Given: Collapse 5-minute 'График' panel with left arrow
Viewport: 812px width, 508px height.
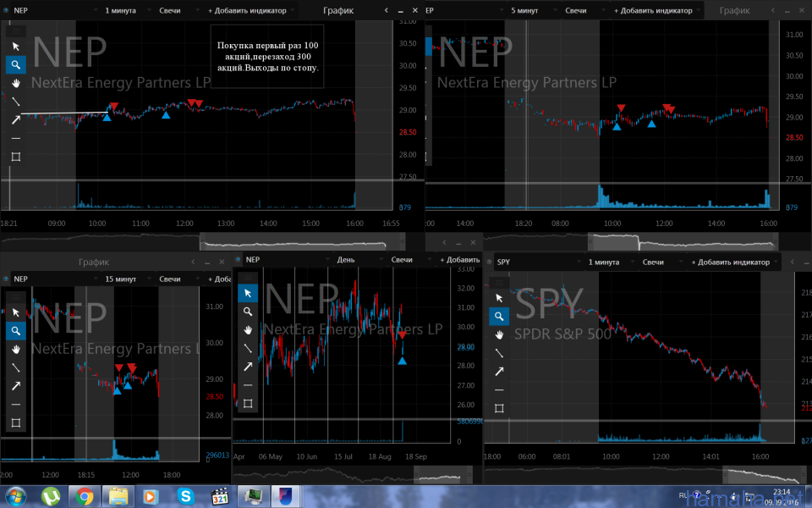Looking at the screenshot, I should coord(773,10).
